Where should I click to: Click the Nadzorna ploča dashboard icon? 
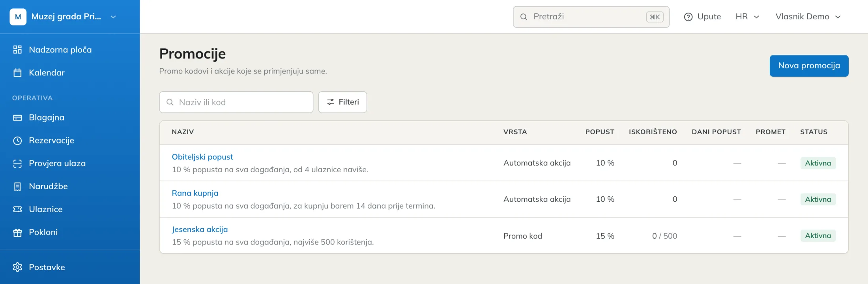pos(17,50)
